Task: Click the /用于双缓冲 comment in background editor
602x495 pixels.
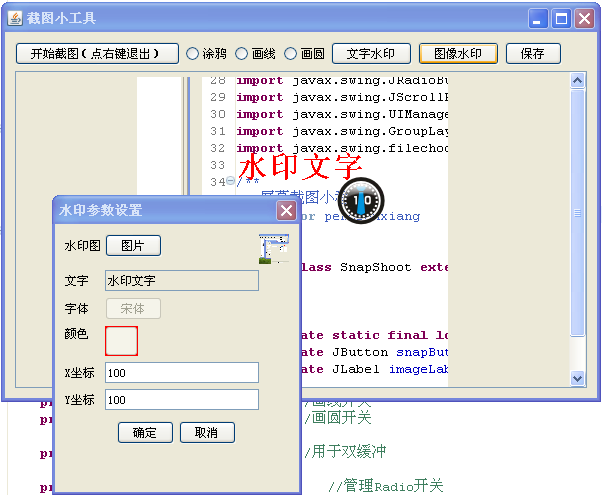Action: tap(345, 451)
